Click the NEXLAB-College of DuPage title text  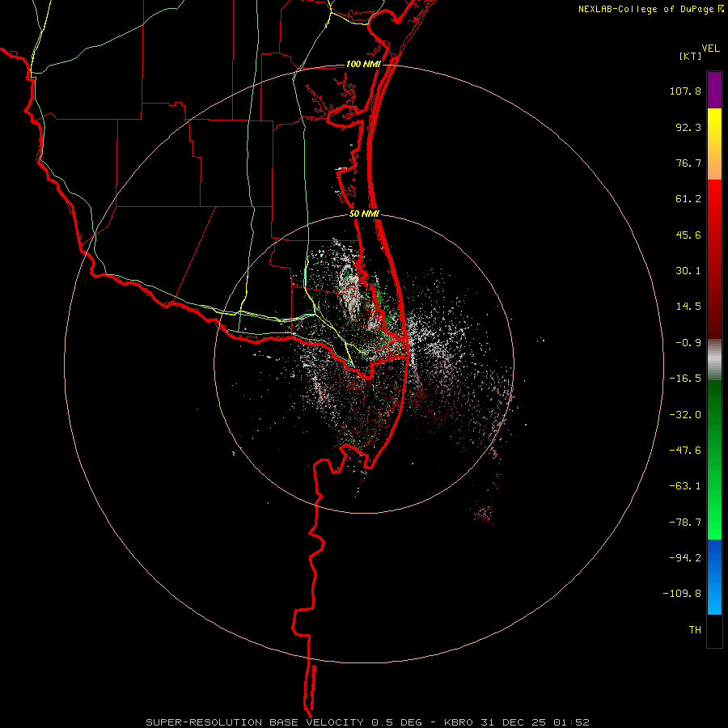[645, 9]
